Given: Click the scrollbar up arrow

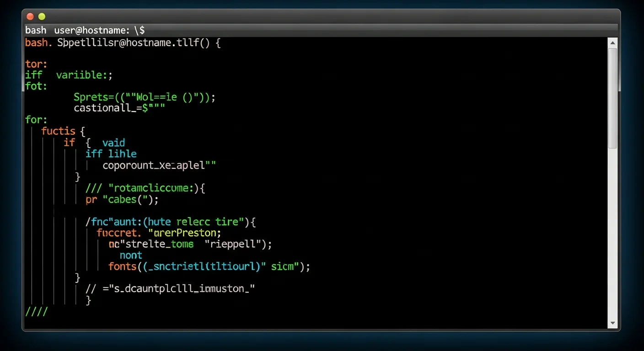Looking at the screenshot, I should pos(612,42).
